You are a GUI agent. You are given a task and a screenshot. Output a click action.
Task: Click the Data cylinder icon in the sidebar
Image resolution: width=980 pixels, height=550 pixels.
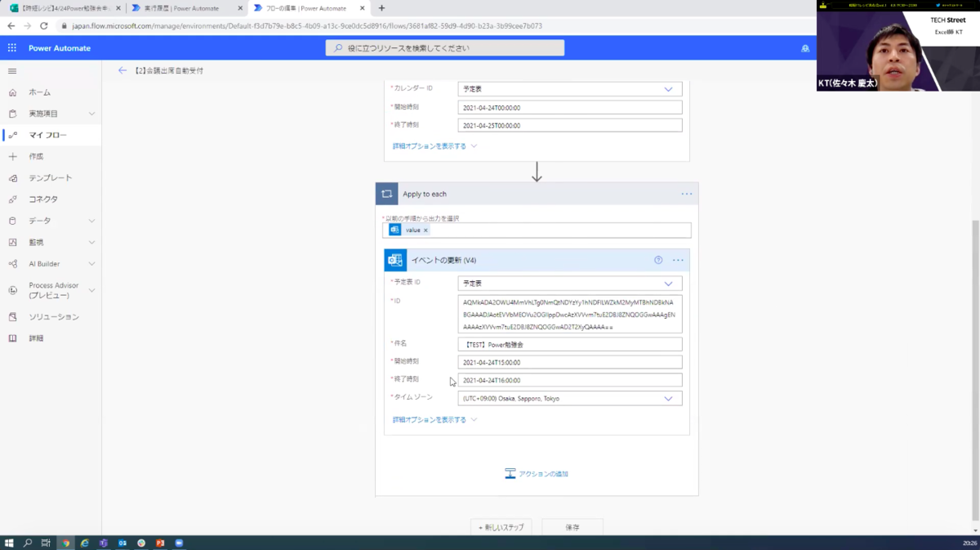[12, 221]
